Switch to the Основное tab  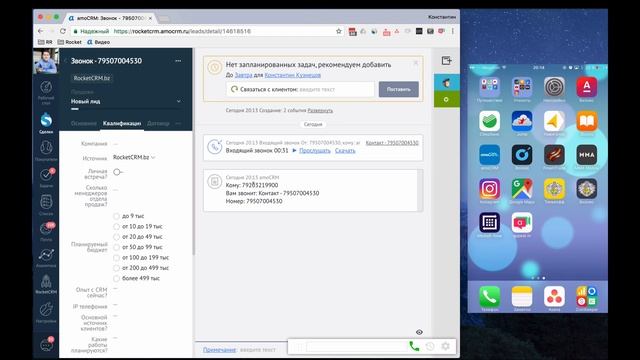[84, 123]
